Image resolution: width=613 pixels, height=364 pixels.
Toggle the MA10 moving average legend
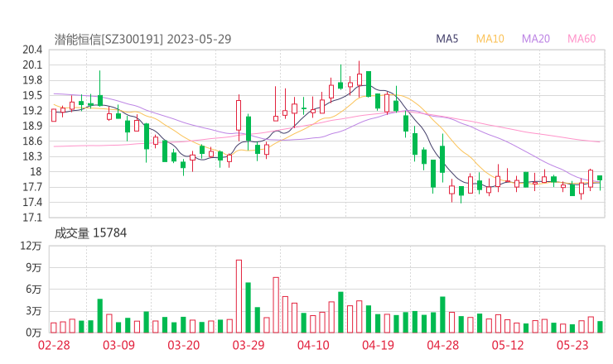pos(490,39)
